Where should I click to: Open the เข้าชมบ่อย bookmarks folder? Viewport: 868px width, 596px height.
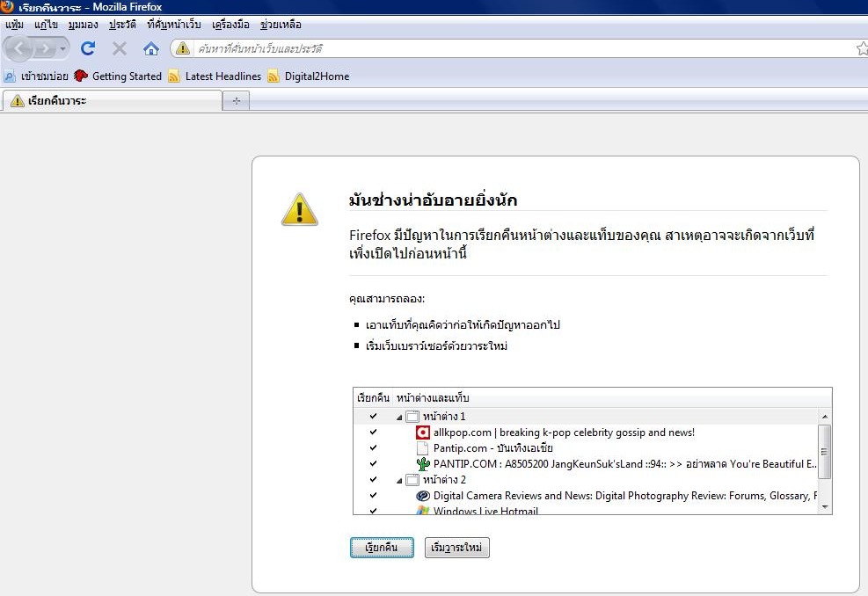36,76
